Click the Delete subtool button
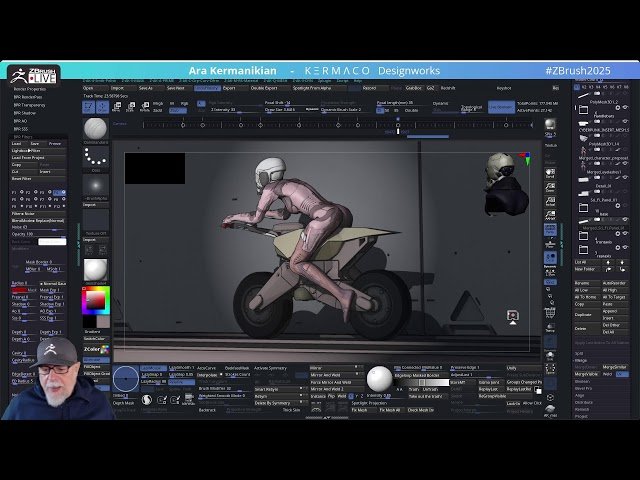This screenshot has width=640, height=480. coord(587,329)
